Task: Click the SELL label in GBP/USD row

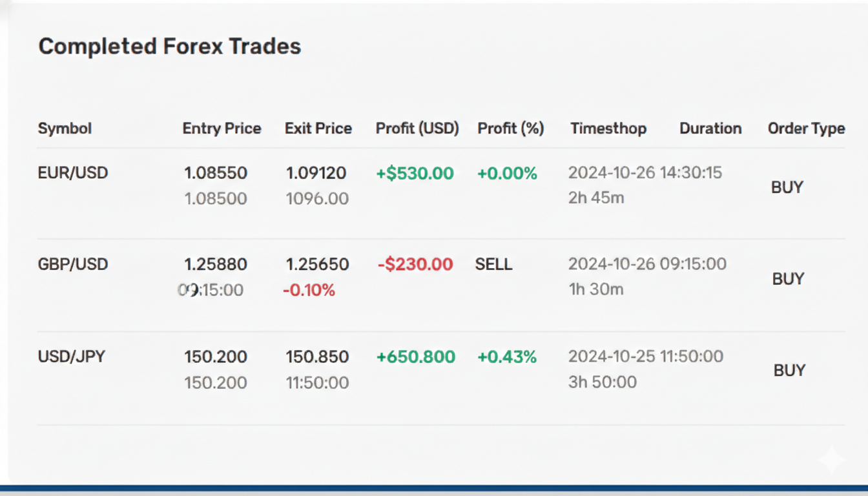Action: 494,264
